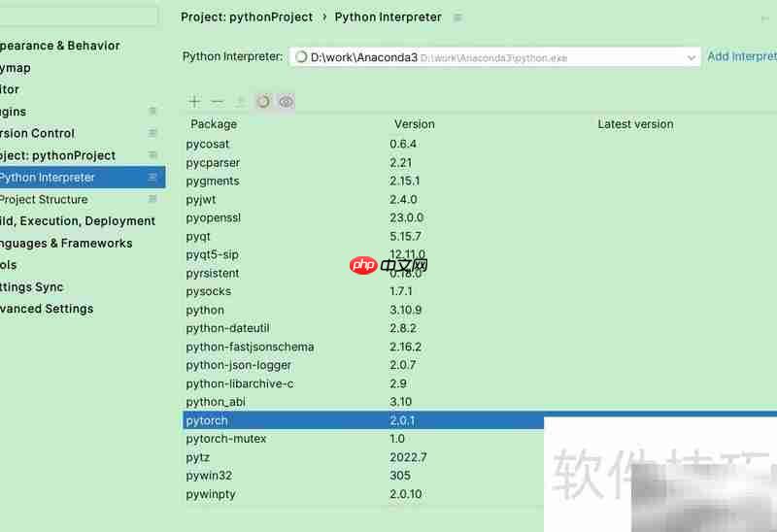Click the upgrade package arrow icon
The width and height of the screenshot is (777, 532).
coord(240,102)
